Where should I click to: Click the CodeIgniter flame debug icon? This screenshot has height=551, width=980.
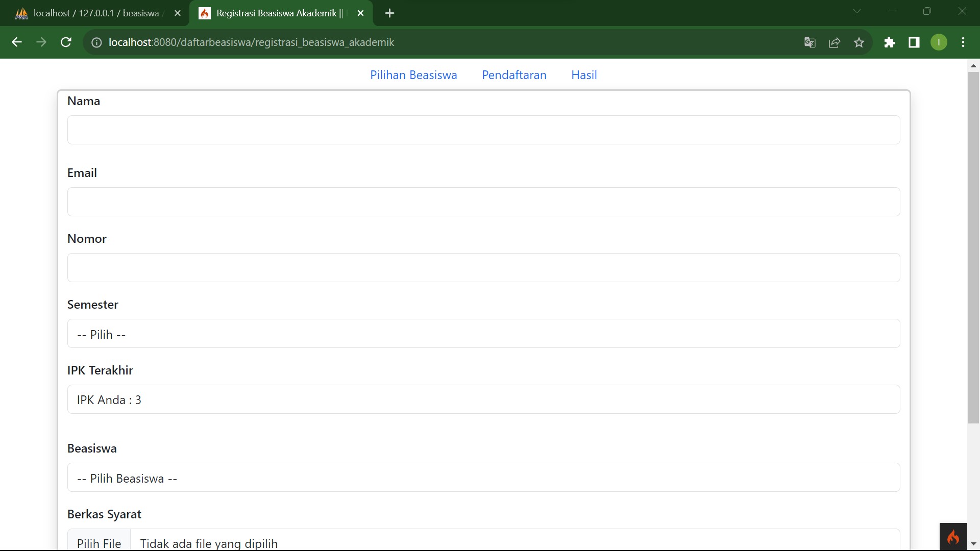pos(953,537)
